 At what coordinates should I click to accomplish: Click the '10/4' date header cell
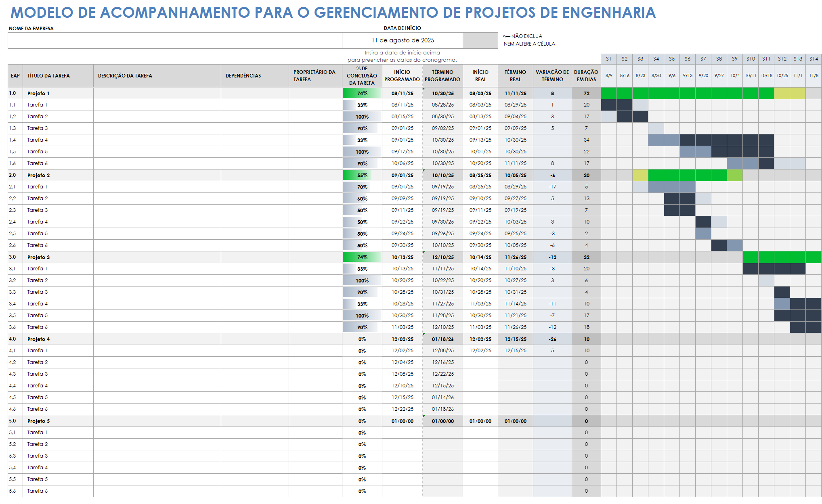tap(735, 75)
